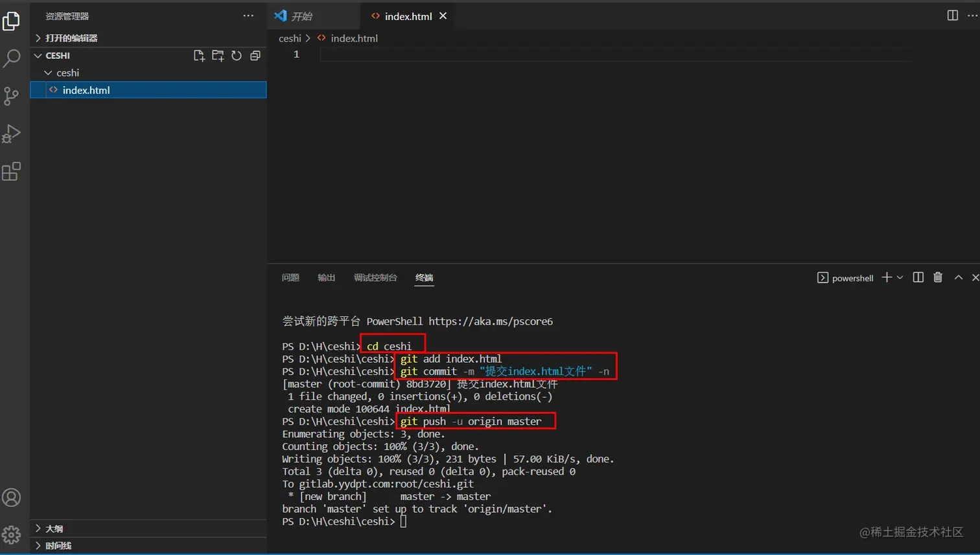Viewport: 980px width, 555px height.
Task: Refresh the CESHI explorer
Action: pos(237,56)
